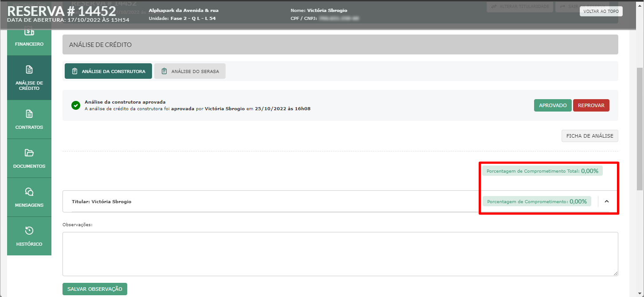Click the Contratos document icon
644x297 pixels.
pyautogui.click(x=29, y=114)
